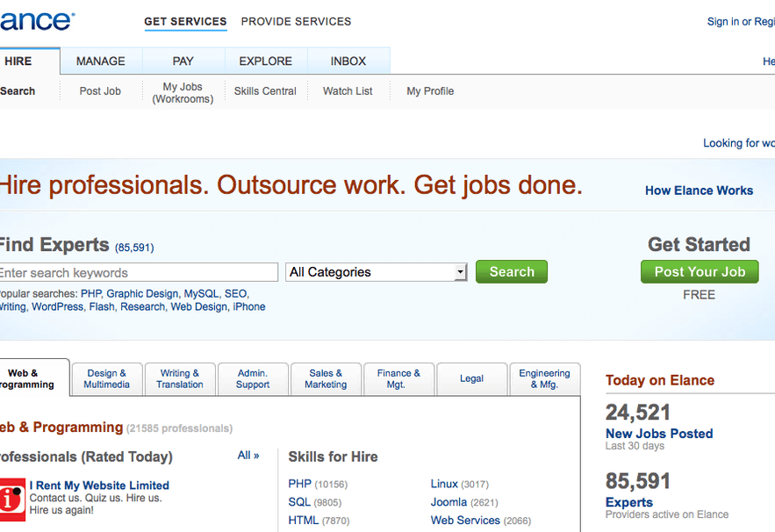Search popular term iPhone
The width and height of the screenshot is (775, 532).
[x=249, y=306]
